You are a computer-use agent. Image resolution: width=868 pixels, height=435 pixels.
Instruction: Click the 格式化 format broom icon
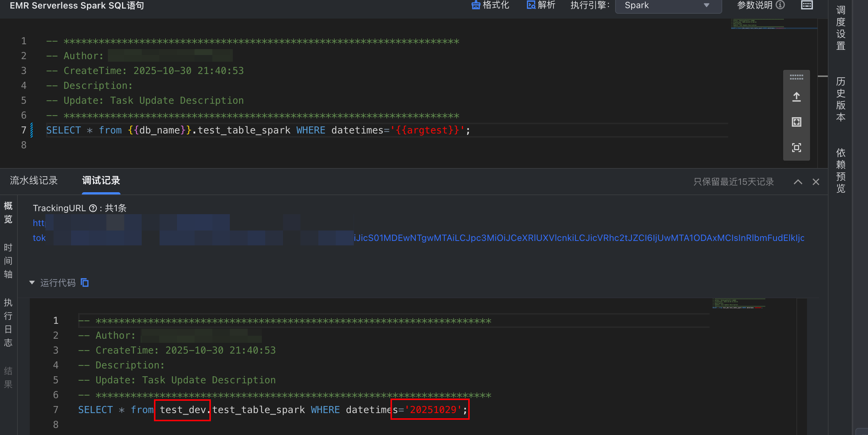(476, 5)
